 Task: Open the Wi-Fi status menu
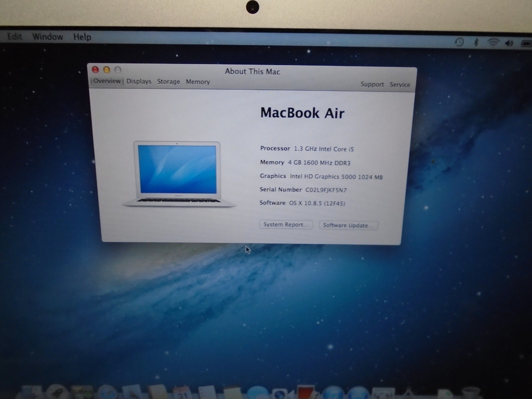click(493, 43)
